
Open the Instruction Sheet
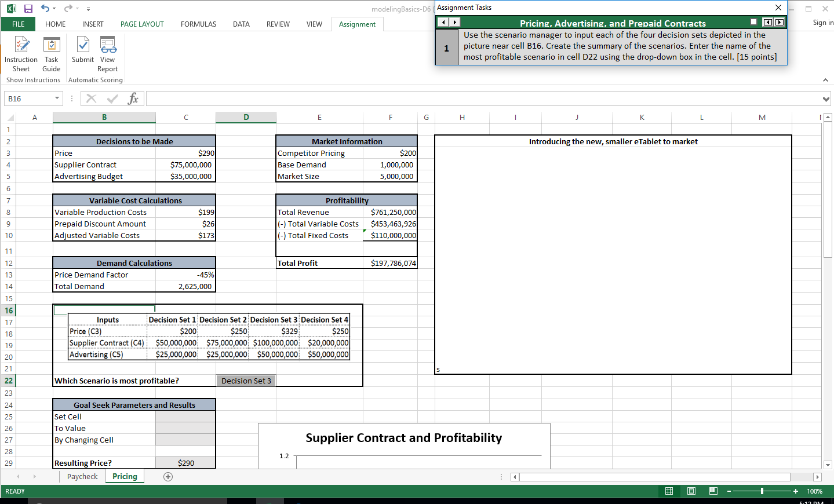[21, 54]
